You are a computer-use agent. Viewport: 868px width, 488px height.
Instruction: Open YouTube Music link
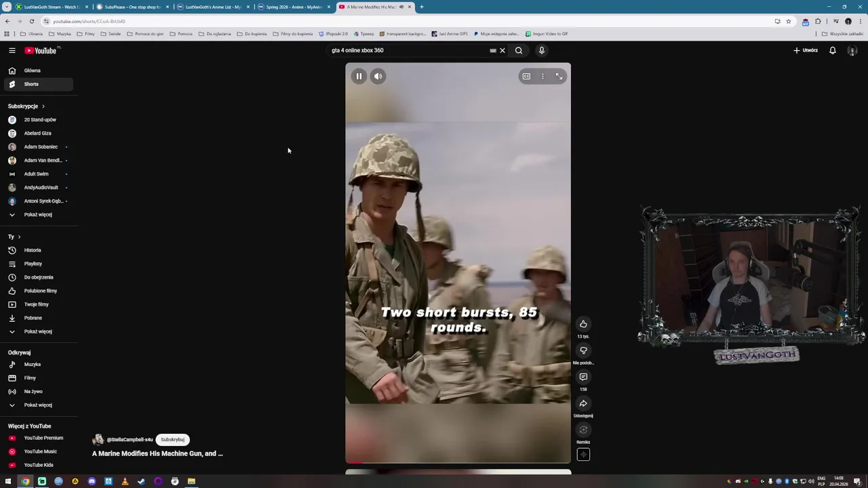38,451
